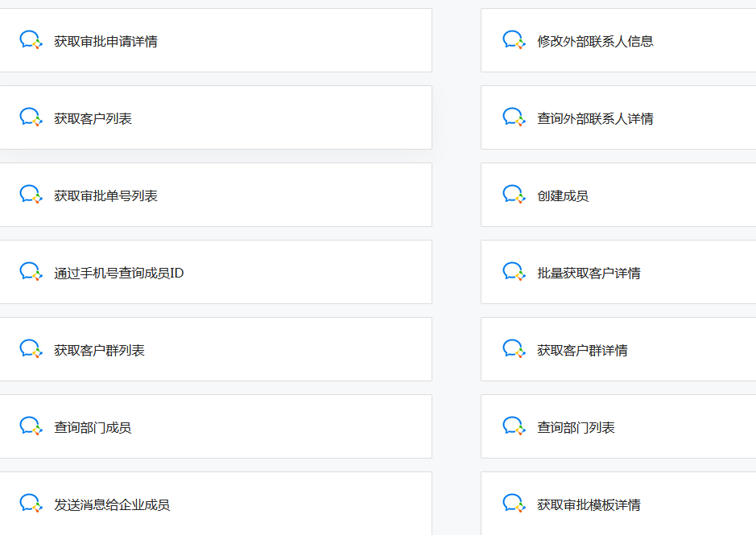This screenshot has width=756, height=535.
Task: Click the WeCom icon beside 获取客户群列表
Action: pyautogui.click(x=31, y=349)
